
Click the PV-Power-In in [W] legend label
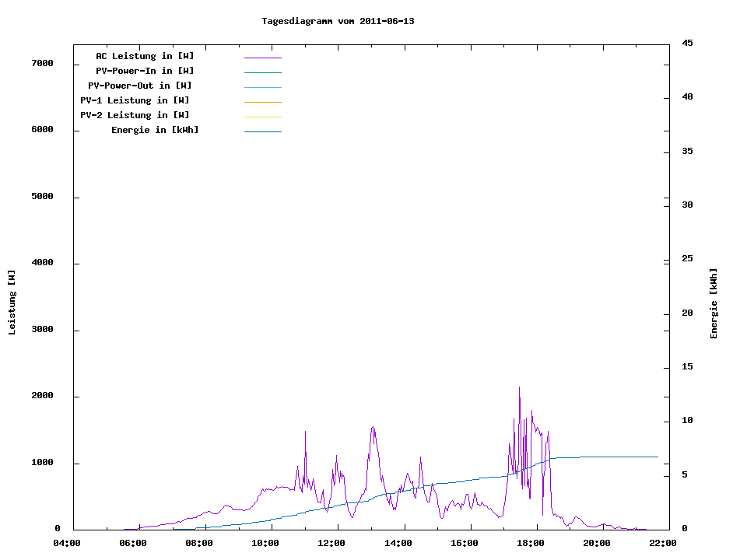[x=150, y=71]
